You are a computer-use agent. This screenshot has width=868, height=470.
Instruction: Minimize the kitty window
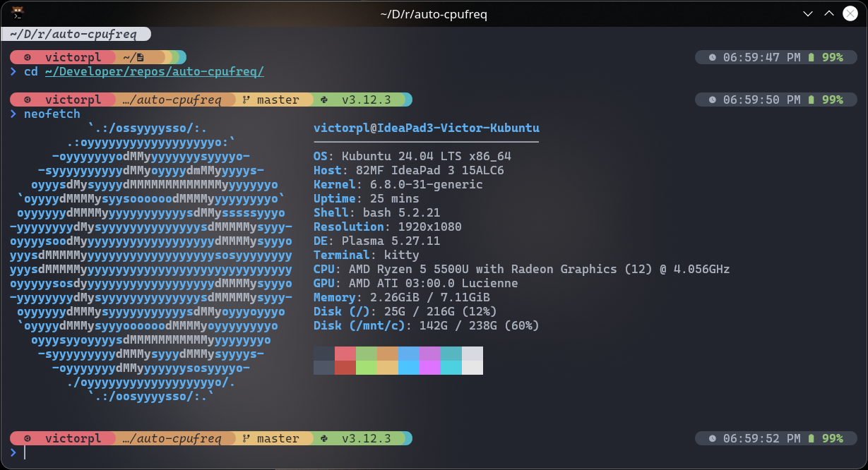(809, 14)
